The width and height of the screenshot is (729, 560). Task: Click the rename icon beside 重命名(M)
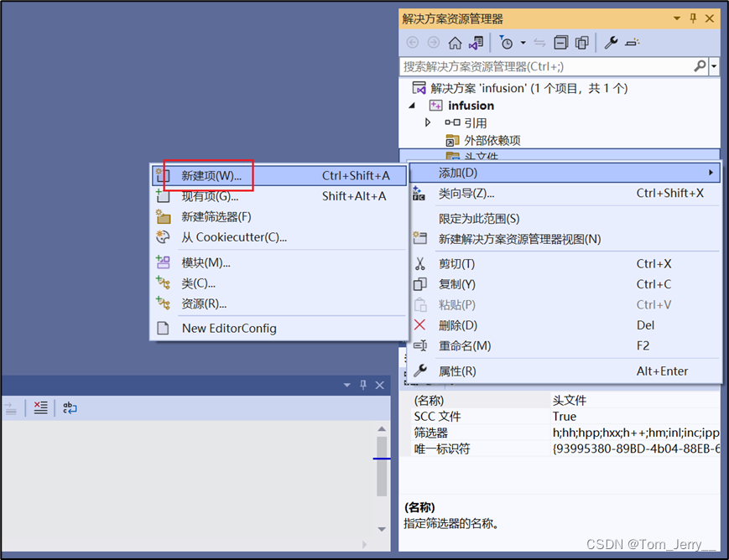pyautogui.click(x=420, y=345)
